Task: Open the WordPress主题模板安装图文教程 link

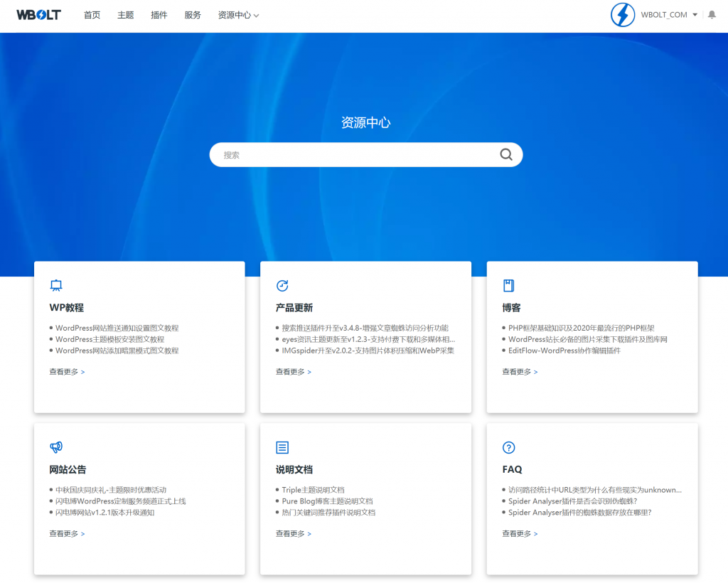Action: (x=112, y=339)
